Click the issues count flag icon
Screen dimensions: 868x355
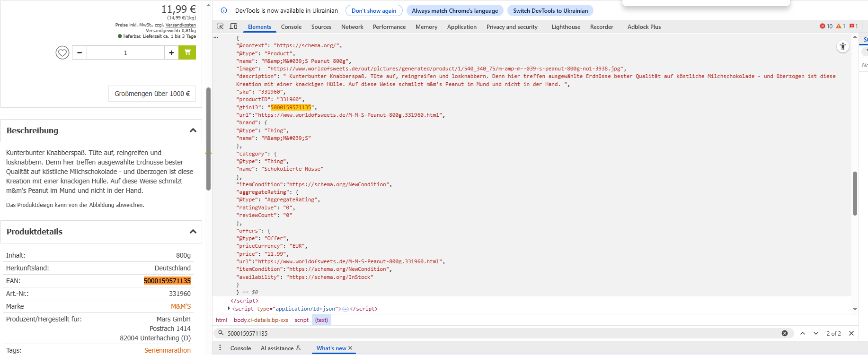(854, 26)
